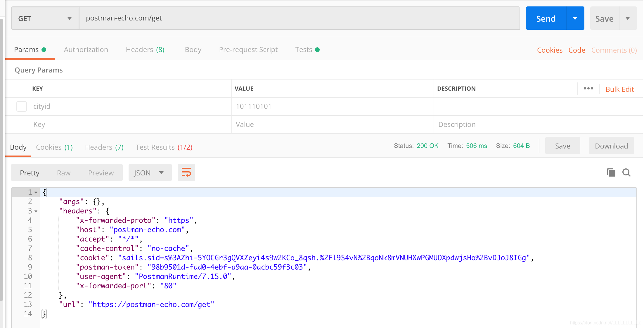The image size is (644, 328).
Task: Click the "cache-control" line in response
Action: point(134,248)
